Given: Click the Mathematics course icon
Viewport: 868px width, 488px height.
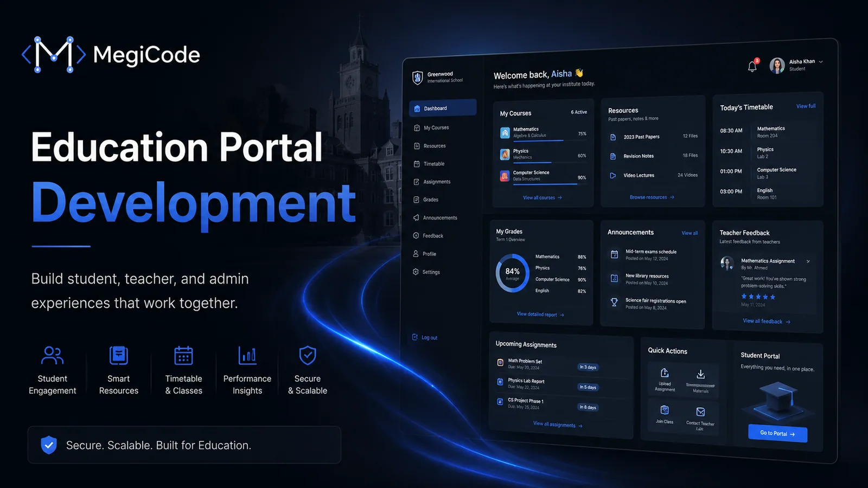Looking at the screenshot, I should point(505,132).
